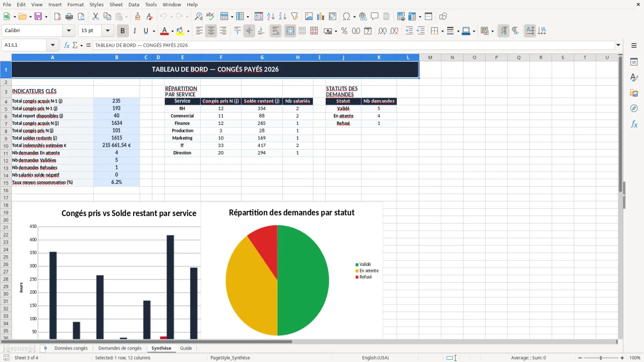644x362 pixels.
Task: Open Find and Replace
Action: pos(199,17)
